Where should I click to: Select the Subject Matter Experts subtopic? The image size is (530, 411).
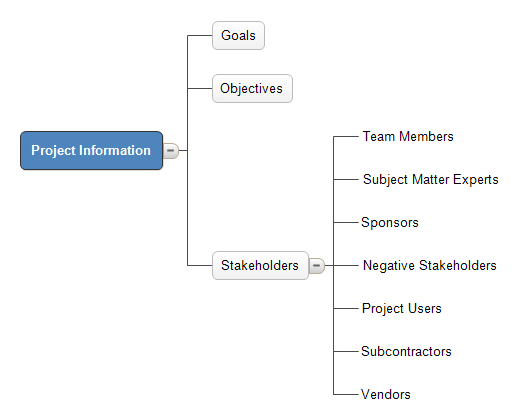(431, 179)
